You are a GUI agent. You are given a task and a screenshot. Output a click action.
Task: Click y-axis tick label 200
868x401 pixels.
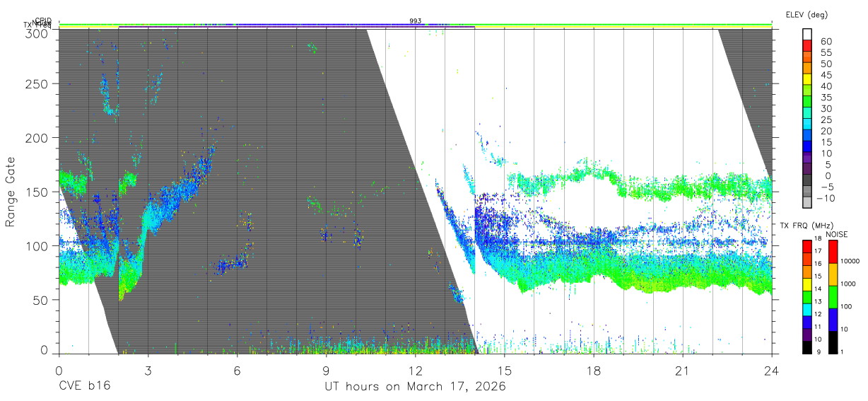(x=37, y=138)
